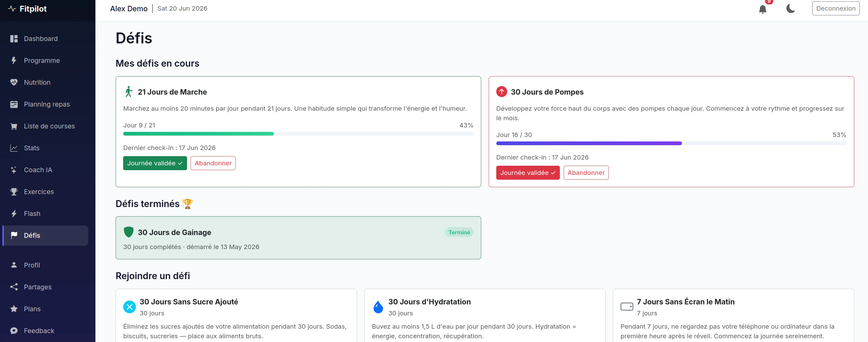Screen dimensions: 868x342
Task: Click the green shield icon on Gainage card
Action: coord(129,232)
